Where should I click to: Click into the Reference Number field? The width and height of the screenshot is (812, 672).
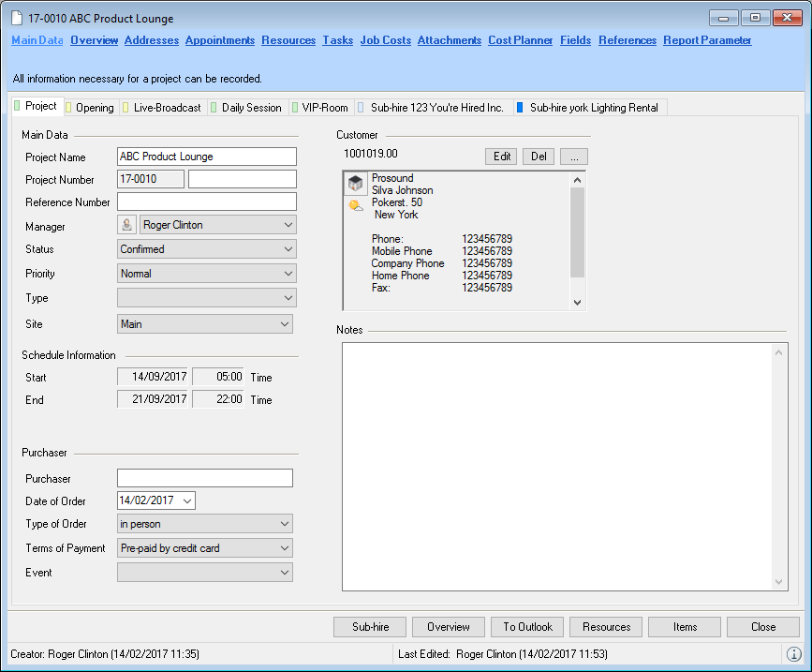tap(206, 202)
